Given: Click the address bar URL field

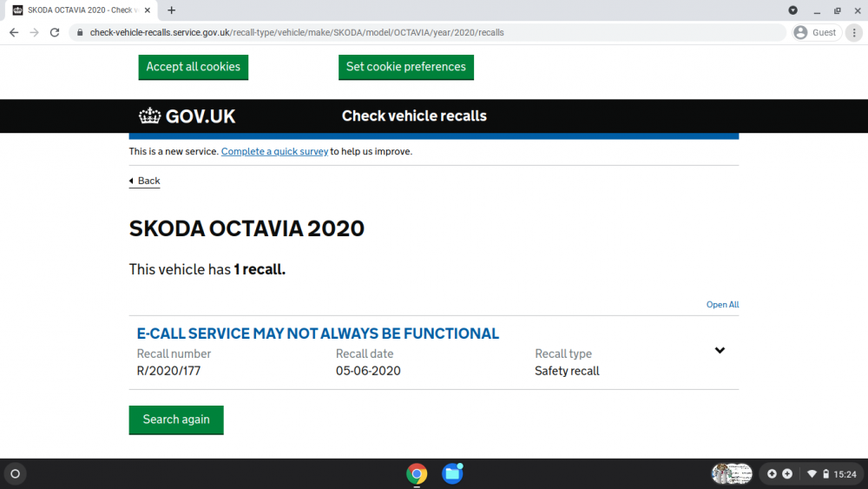Looking at the screenshot, I should [x=426, y=33].
